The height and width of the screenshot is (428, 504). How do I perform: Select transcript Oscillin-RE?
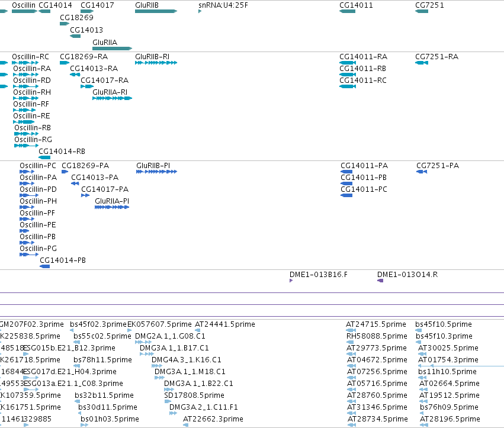pyautogui.click(x=31, y=116)
